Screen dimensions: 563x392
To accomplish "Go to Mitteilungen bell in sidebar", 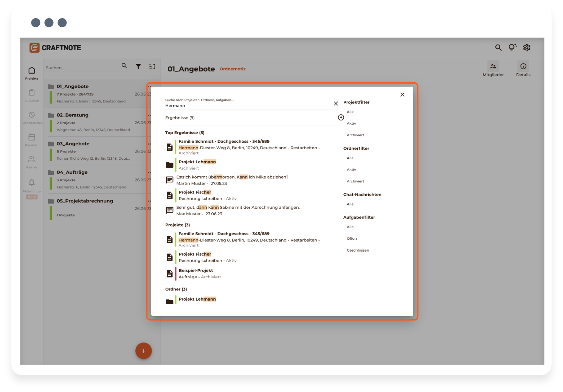I will click(x=32, y=185).
